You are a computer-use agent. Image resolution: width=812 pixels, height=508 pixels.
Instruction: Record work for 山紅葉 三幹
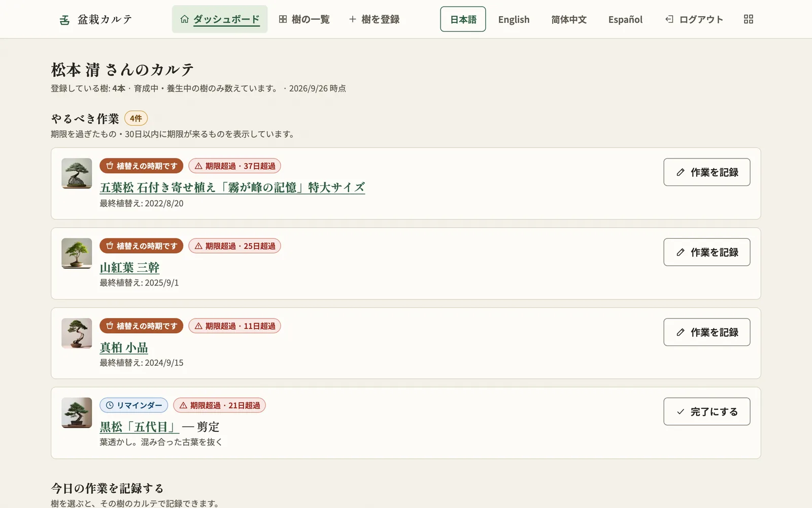pos(706,252)
